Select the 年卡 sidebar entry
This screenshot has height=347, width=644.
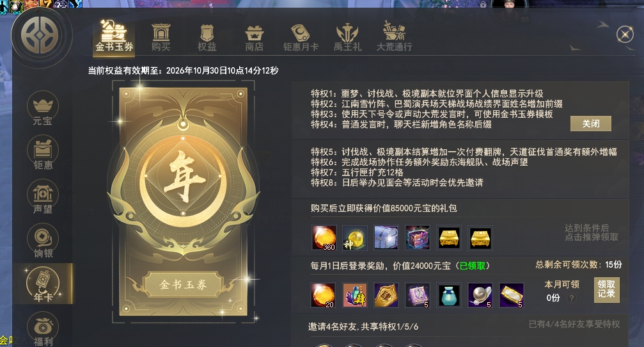(x=43, y=284)
